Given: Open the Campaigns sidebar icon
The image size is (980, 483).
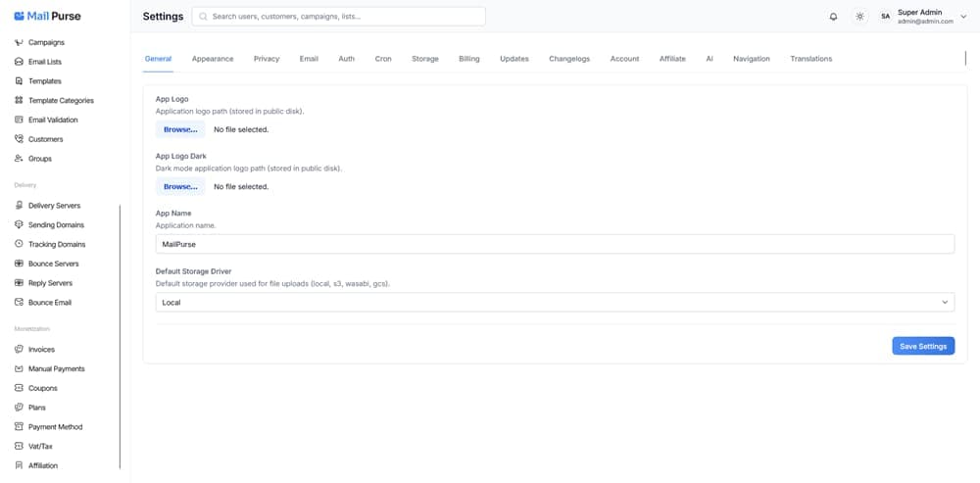Looking at the screenshot, I should pyautogui.click(x=19, y=43).
